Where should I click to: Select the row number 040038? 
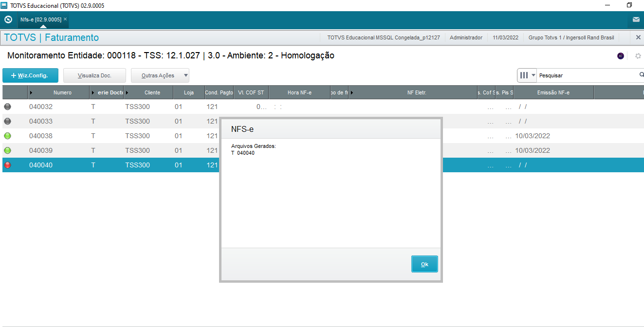tap(41, 136)
